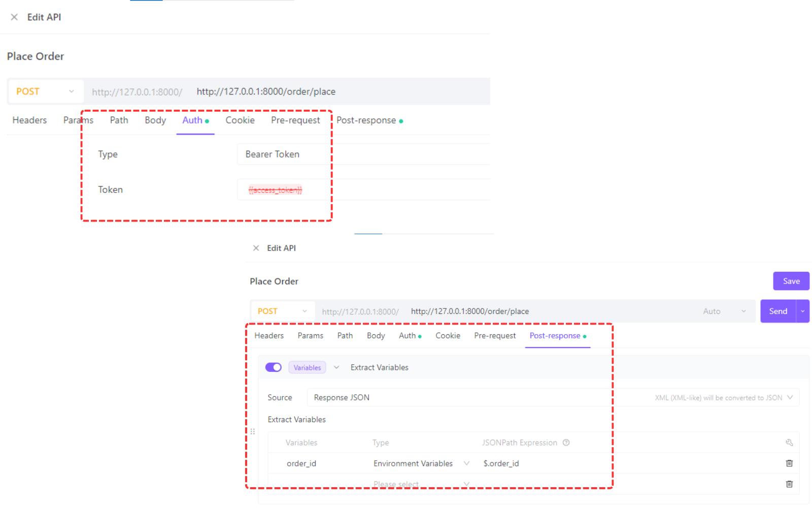812x508 pixels.
Task: Select Post-response tab in lower panel
Action: pyautogui.click(x=558, y=336)
